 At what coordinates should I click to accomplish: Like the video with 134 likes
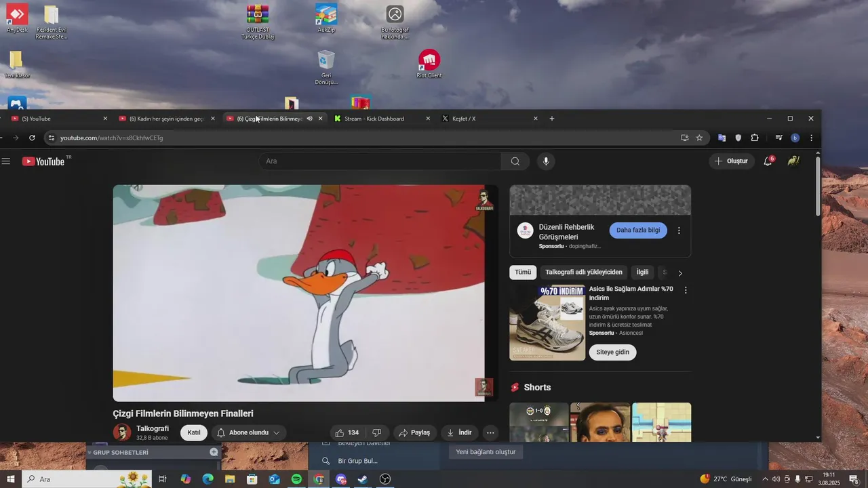tap(347, 432)
